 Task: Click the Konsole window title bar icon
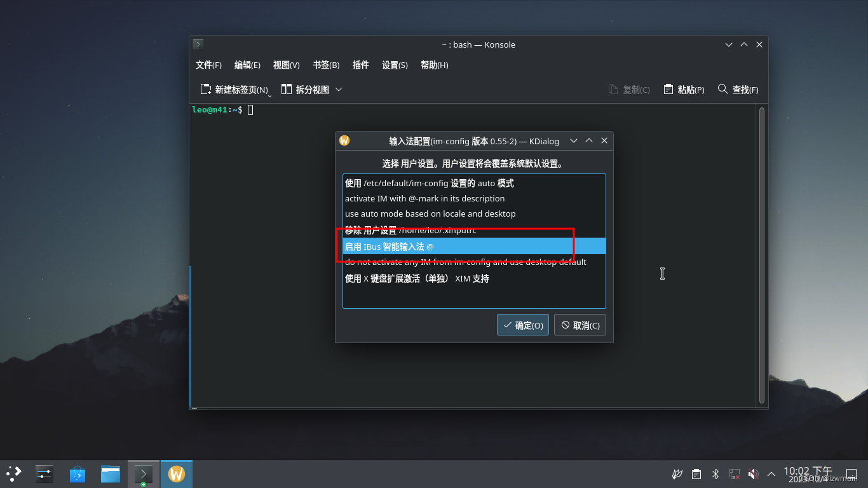pos(198,44)
